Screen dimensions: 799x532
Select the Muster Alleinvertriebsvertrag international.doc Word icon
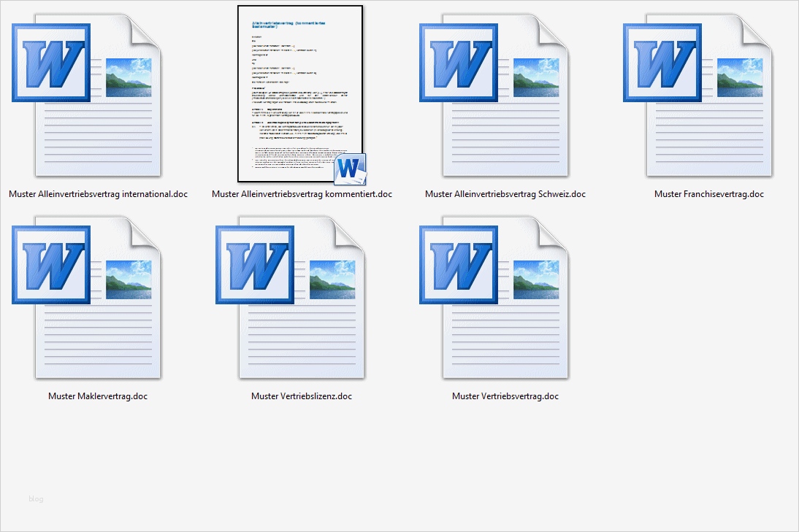(87, 95)
